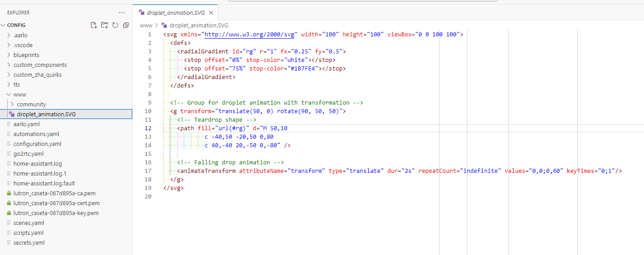Expand the community subfolder
644x255 pixels.
coord(13,105)
